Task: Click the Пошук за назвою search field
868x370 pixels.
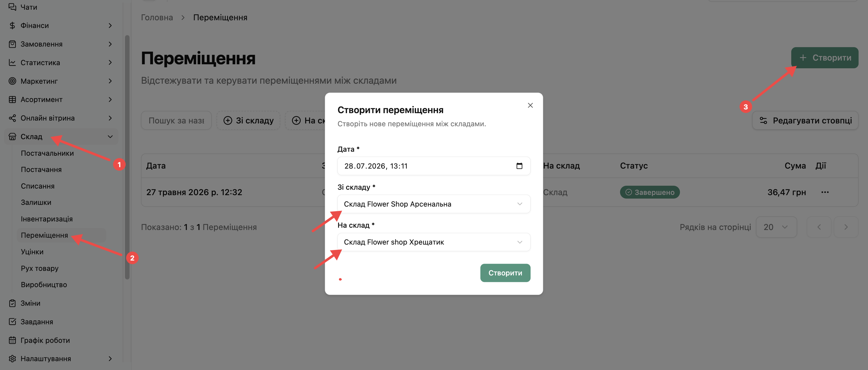Action: click(x=176, y=120)
